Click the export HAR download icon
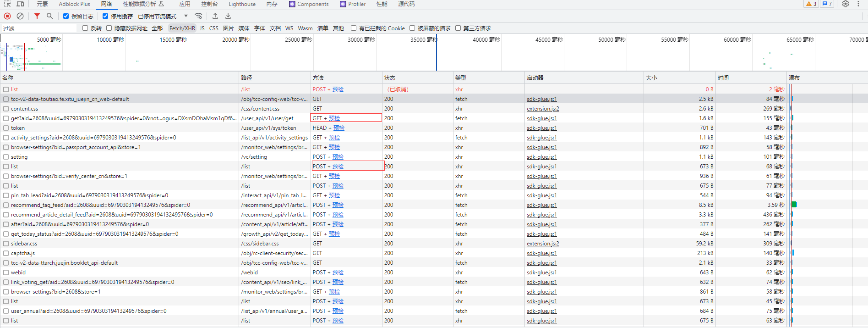The height and width of the screenshot is (328, 868). [x=228, y=16]
